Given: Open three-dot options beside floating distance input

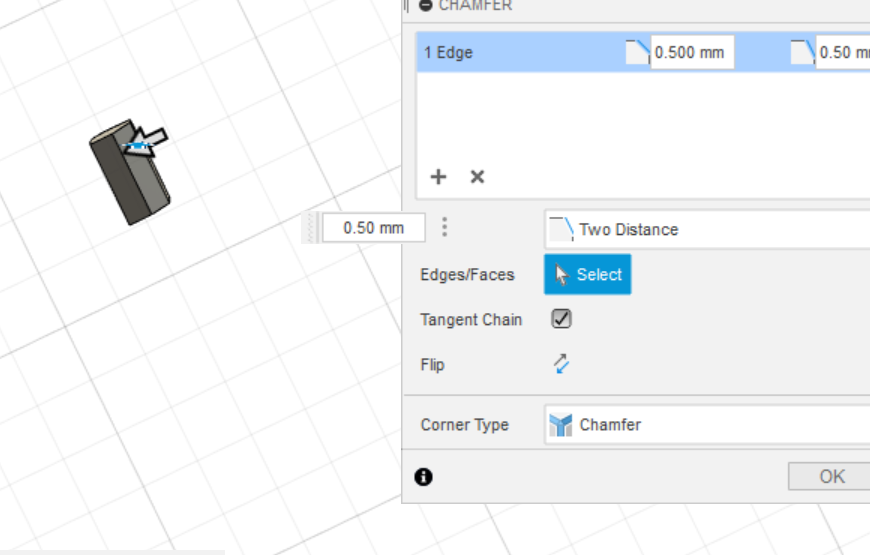Looking at the screenshot, I should (x=444, y=228).
